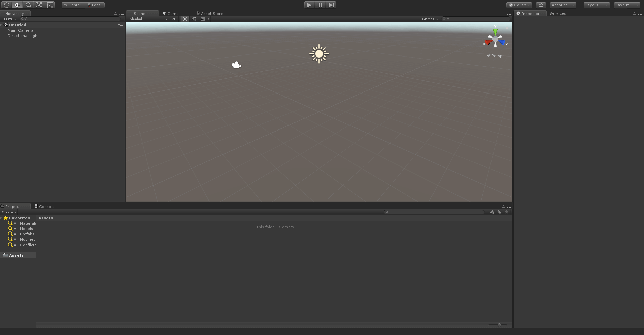Select Directional Light in Hierarchy

(x=23, y=36)
